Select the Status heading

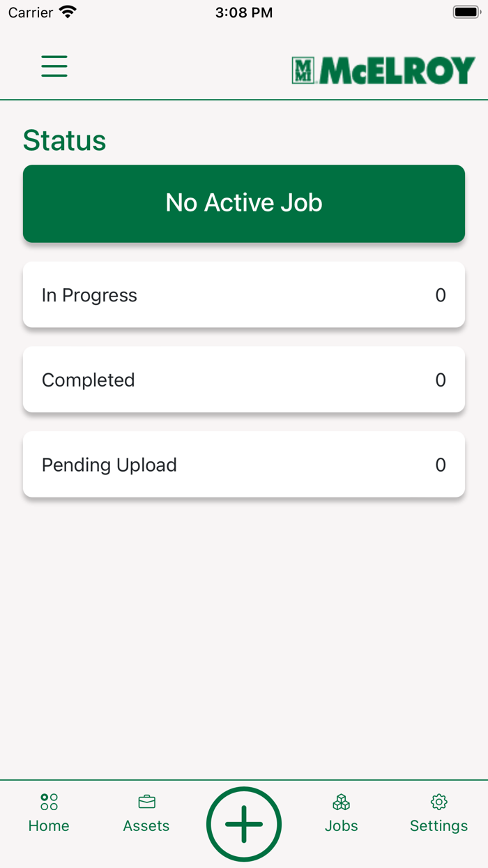[x=64, y=140]
